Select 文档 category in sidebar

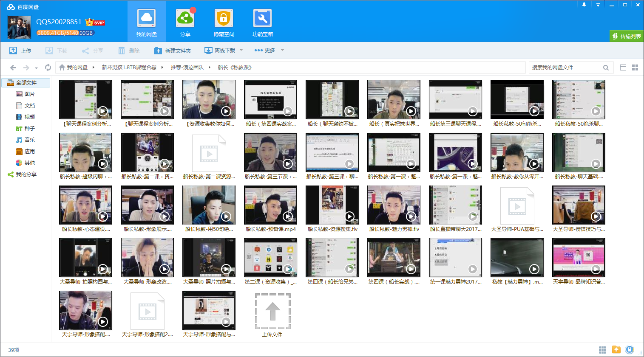(25, 105)
